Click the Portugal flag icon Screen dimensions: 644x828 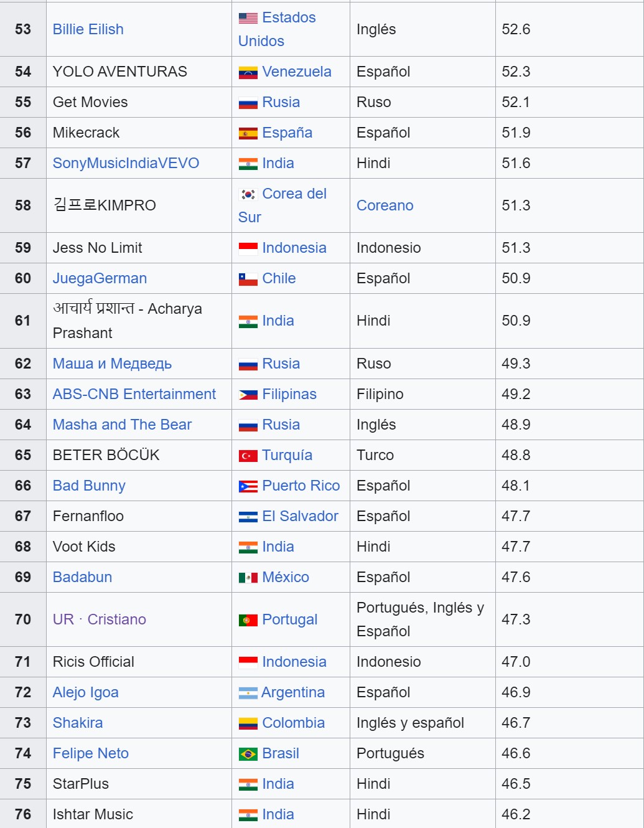[248, 620]
